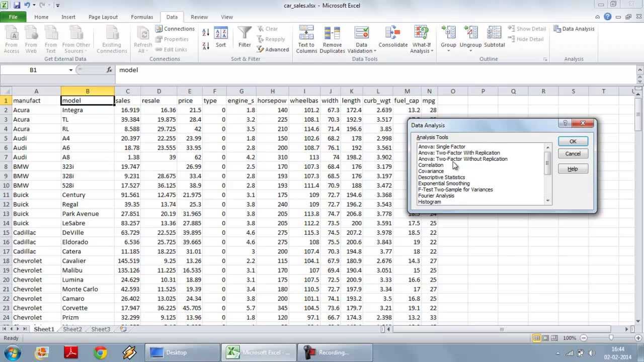Screen dimensions: 644x362
Task: Sort Z to A descending
Action: click(x=206, y=46)
